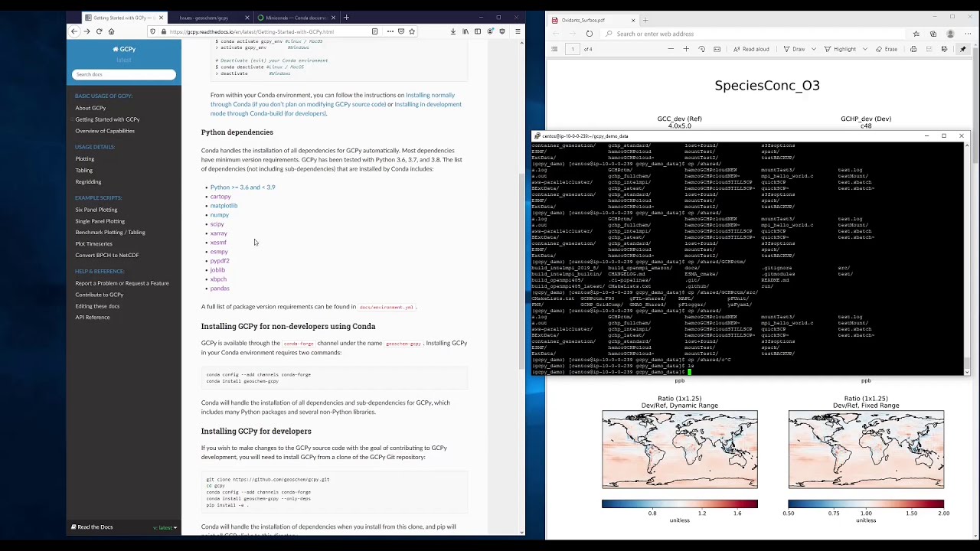This screenshot has height=551, width=980.
Task: Select the Highlight tool in PDF toolbar
Action: coord(841,49)
